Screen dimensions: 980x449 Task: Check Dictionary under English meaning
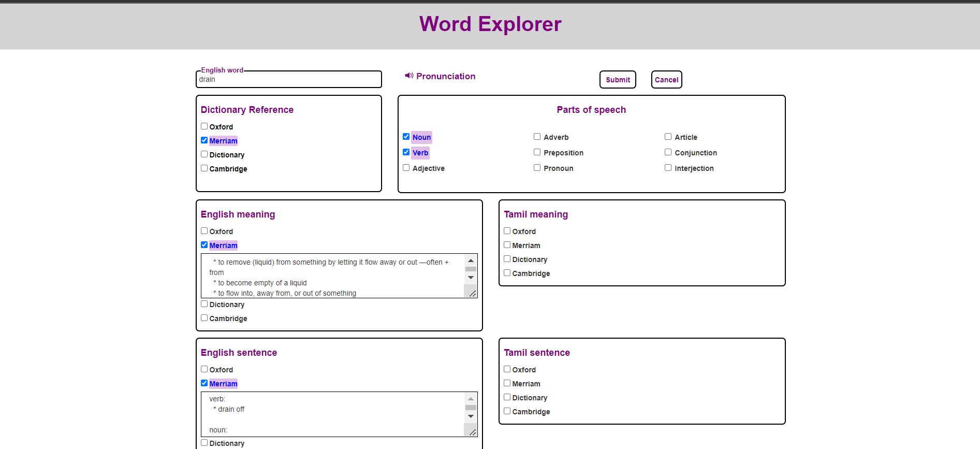(204, 304)
